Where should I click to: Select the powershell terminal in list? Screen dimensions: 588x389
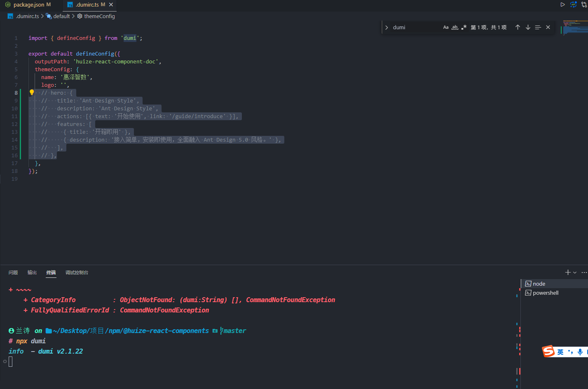[x=555, y=293]
